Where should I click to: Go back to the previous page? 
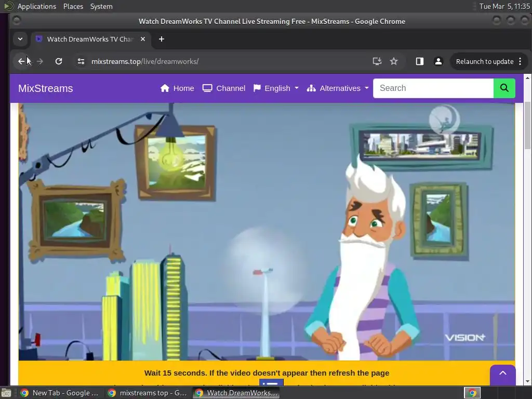[21, 61]
